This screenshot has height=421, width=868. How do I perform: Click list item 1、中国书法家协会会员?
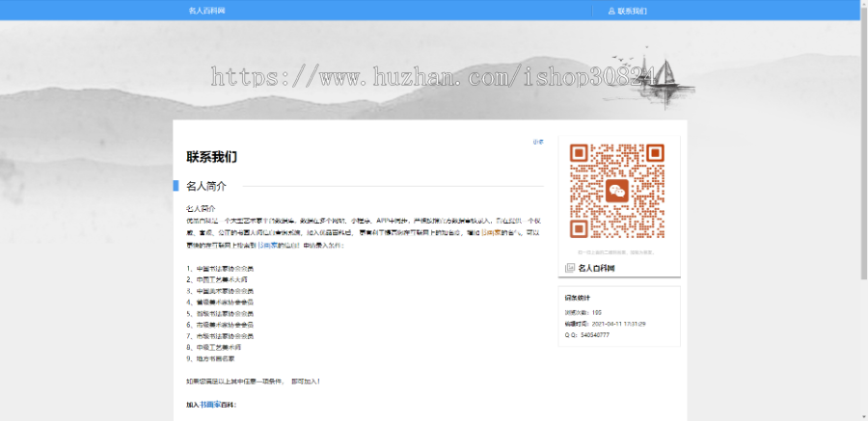[220, 269]
